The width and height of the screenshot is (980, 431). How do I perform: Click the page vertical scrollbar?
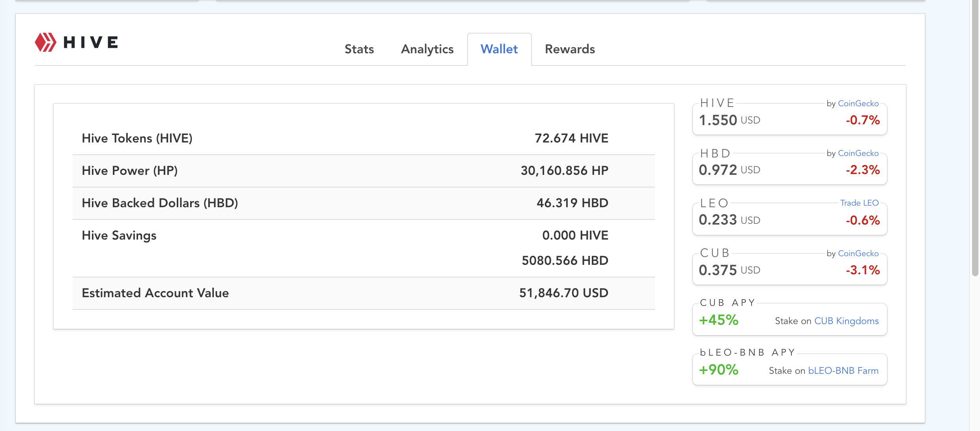pyautogui.click(x=975, y=138)
